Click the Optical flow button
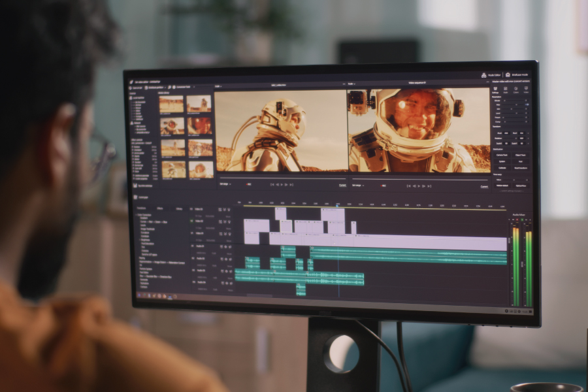The height and width of the screenshot is (392, 588). pyautogui.click(x=521, y=186)
